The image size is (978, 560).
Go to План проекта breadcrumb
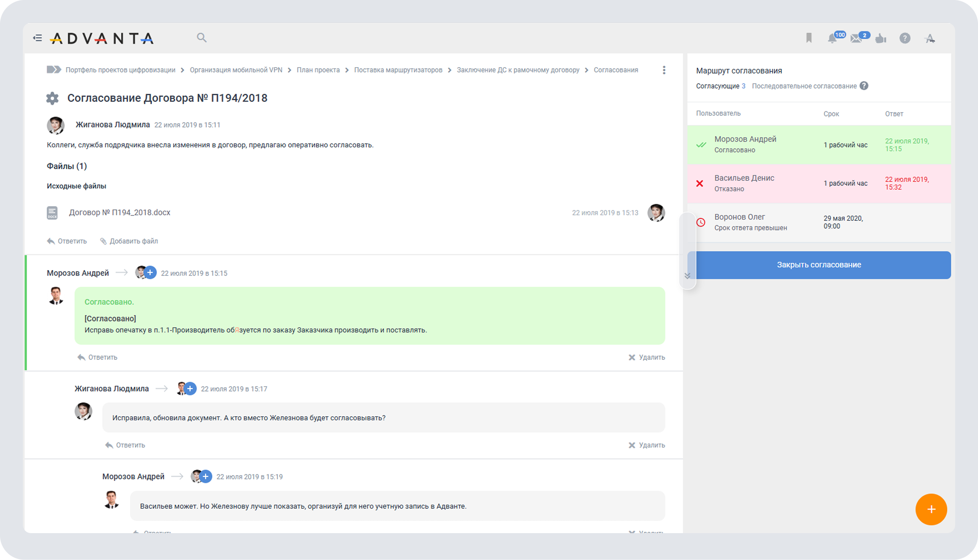318,70
